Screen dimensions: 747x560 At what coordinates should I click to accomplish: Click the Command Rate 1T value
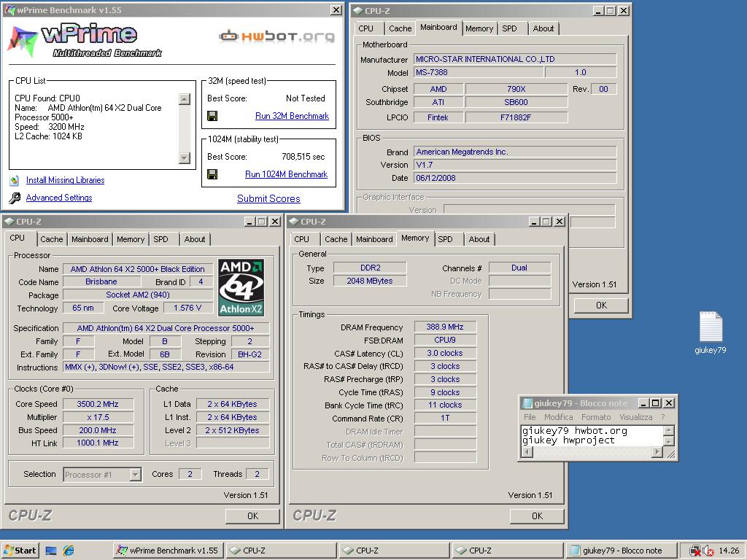[445, 418]
